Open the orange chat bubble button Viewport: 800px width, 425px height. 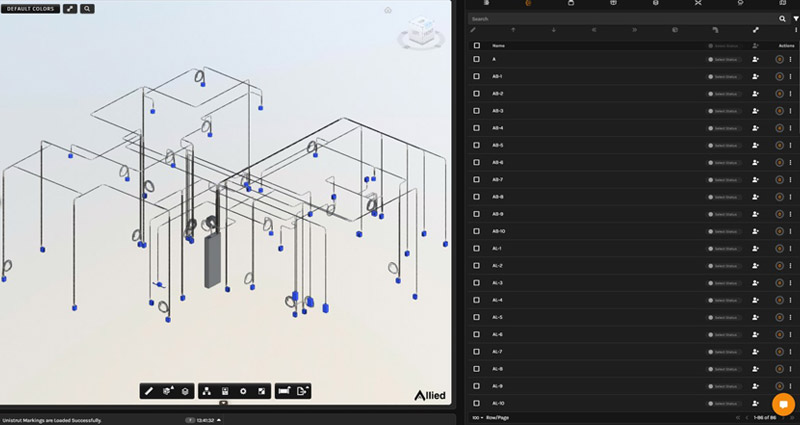[x=784, y=405]
